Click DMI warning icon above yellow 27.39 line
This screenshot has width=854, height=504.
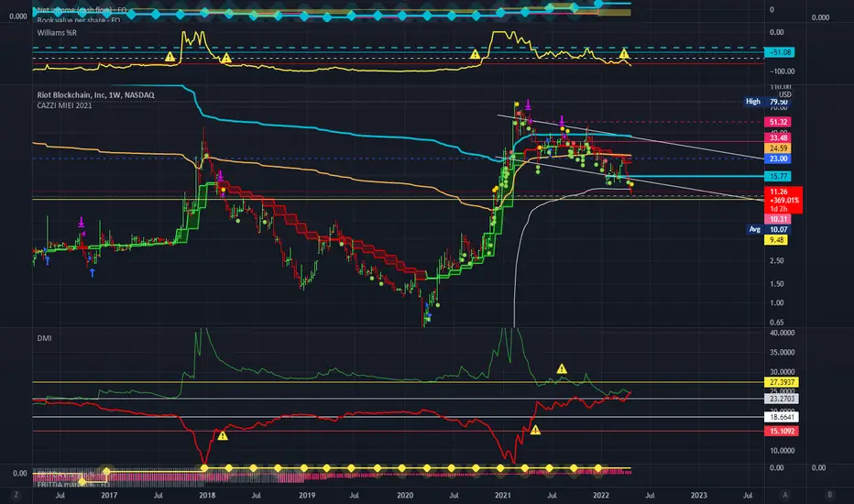(562, 369)
